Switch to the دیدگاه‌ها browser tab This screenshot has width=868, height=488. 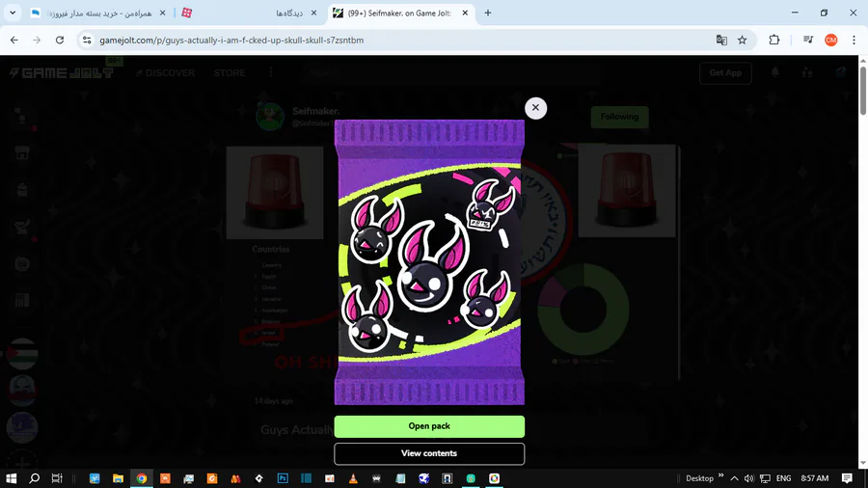(249, 13)
